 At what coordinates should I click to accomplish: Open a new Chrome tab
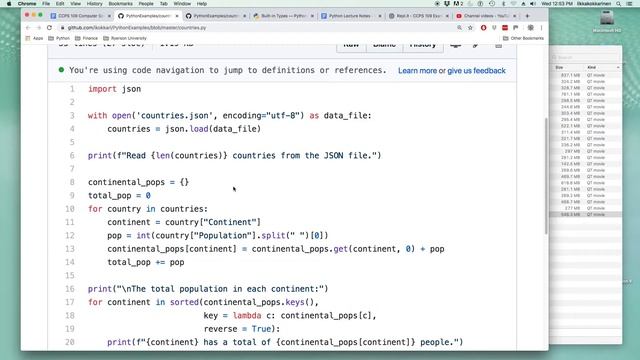pos(527,16)
